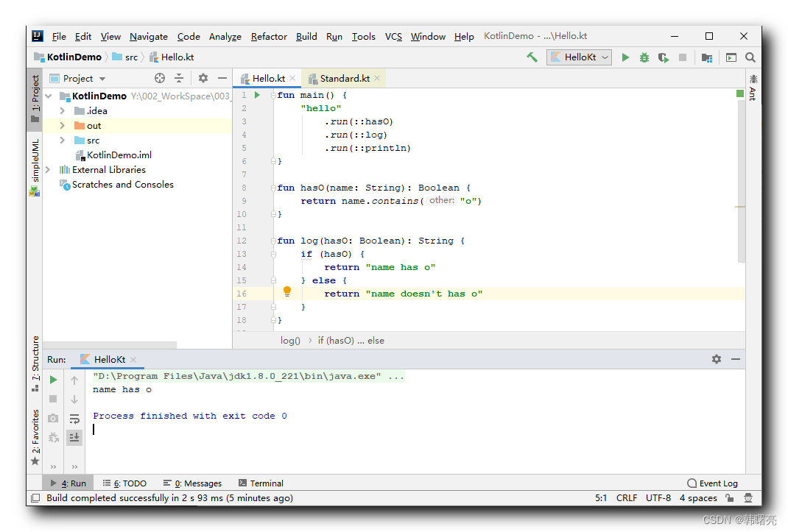Click the camera dump threads icon
Viewport: 788px width, 532px height.
(53, 418)
